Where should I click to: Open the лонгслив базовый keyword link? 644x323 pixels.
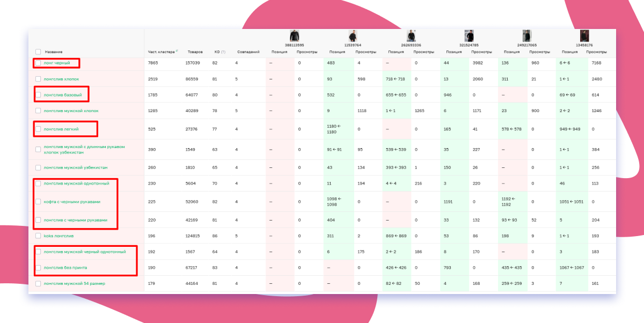point(62,95)
